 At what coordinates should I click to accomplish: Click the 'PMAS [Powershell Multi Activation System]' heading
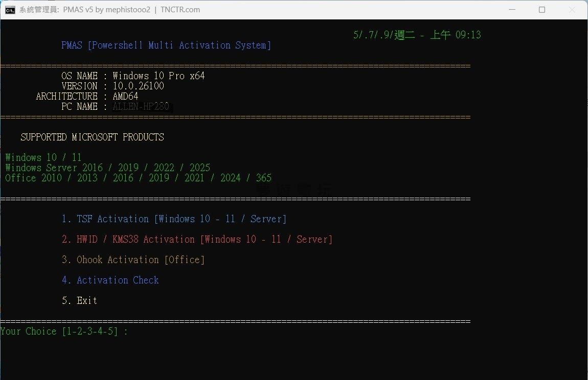pos(166,45)
